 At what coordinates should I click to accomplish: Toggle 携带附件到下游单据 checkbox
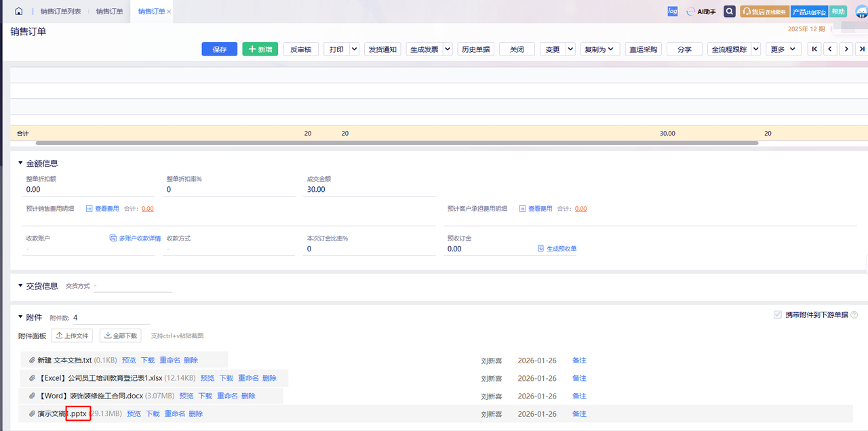coord(778,315)
